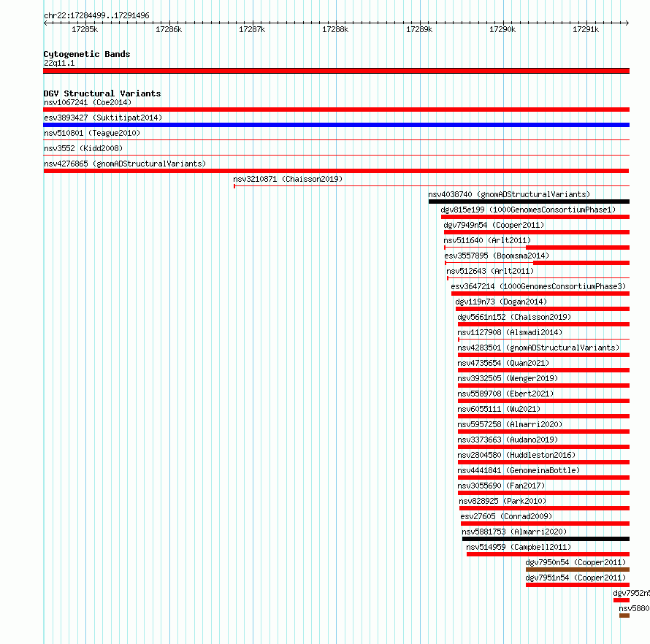
Task: Open nsv3210871 (Chaisson2019) variant
Action: [x=288, y=179]
